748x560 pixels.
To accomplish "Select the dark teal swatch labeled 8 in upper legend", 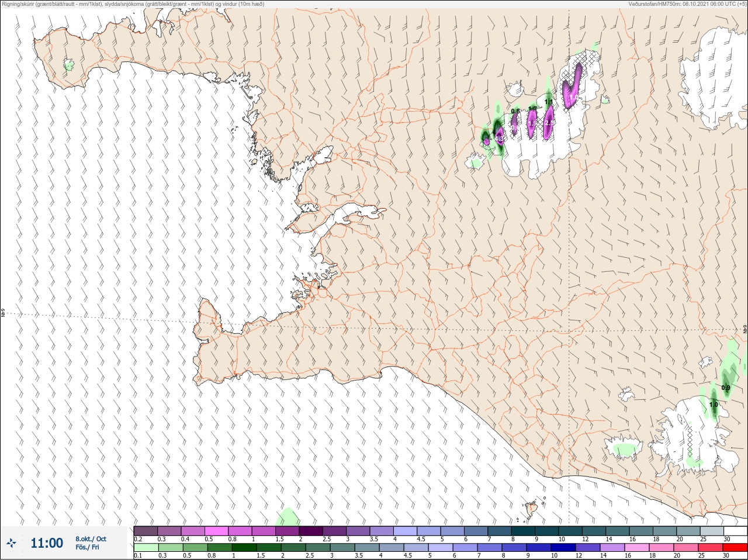I will pyautogui.click(x=524, y=531).
